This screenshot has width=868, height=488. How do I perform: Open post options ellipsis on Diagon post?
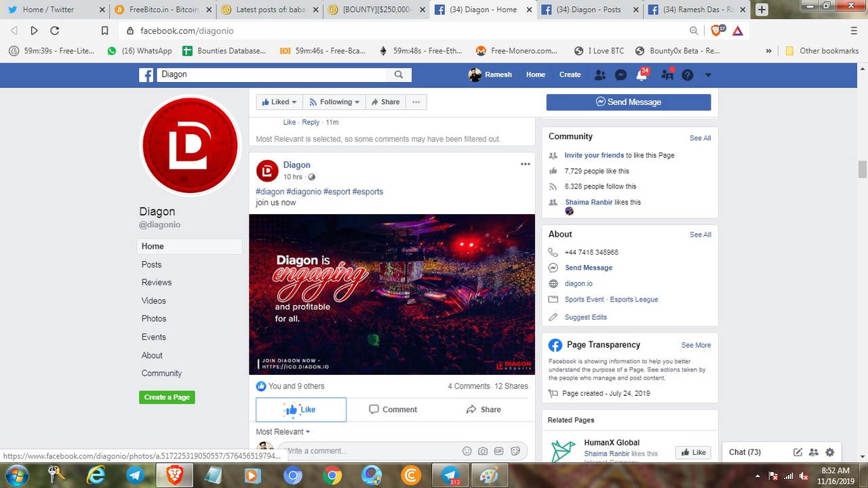point(525,164)
